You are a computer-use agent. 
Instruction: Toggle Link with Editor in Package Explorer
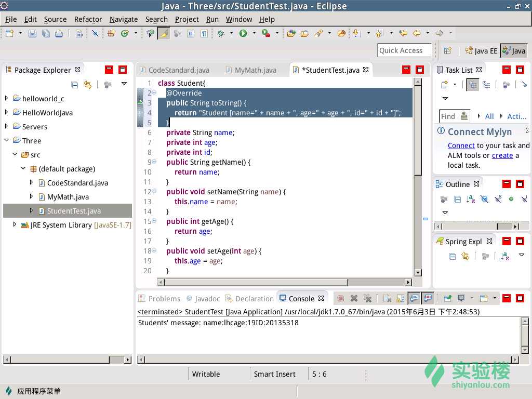coord(88,85)
